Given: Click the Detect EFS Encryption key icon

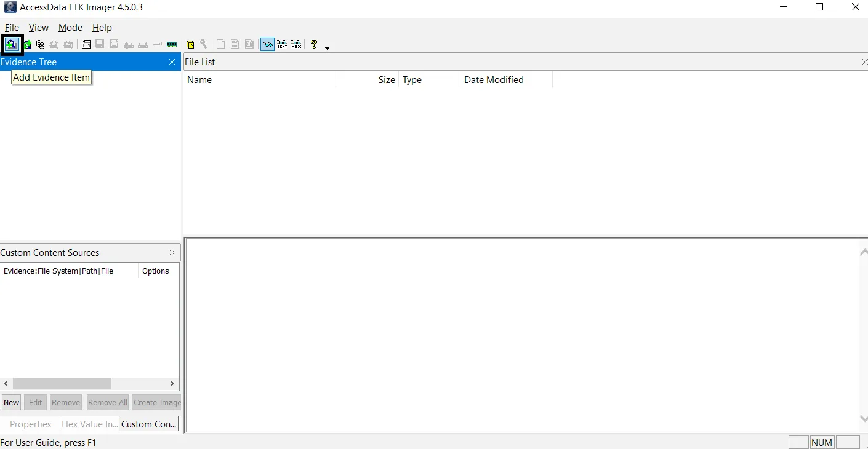Looking at the screenshot, I should click(204, 44).
